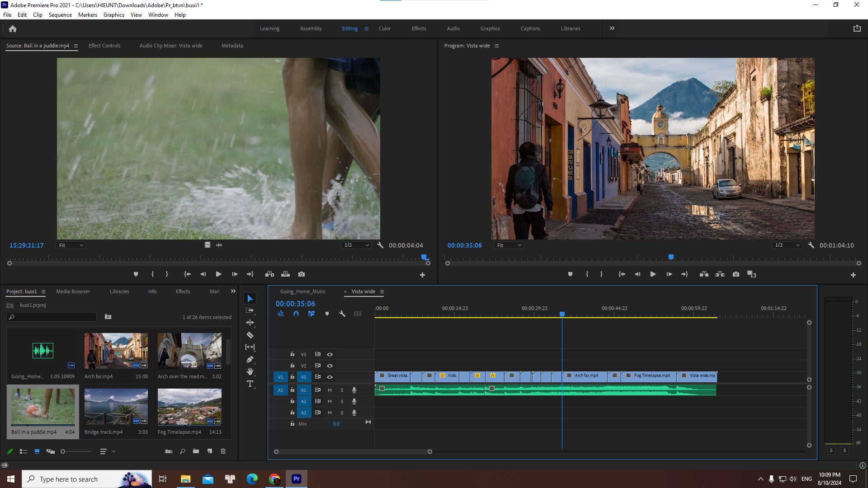Switch to Effect Controls tab

[x=104, y=46]
